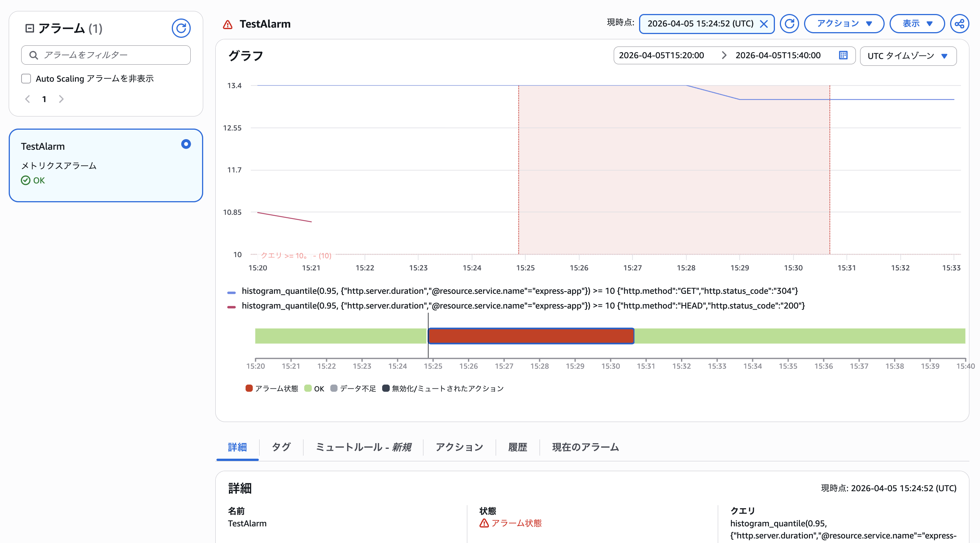Go to the next alarms page arrow
Image resolution: width=980 pixels, height=543 pixels.
tap(61, 99)
